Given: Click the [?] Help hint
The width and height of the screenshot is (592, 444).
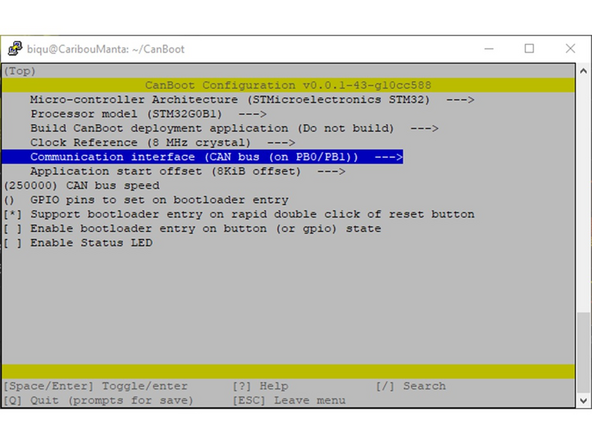Looking at the screenshot, I should click(x=261, y=386).
